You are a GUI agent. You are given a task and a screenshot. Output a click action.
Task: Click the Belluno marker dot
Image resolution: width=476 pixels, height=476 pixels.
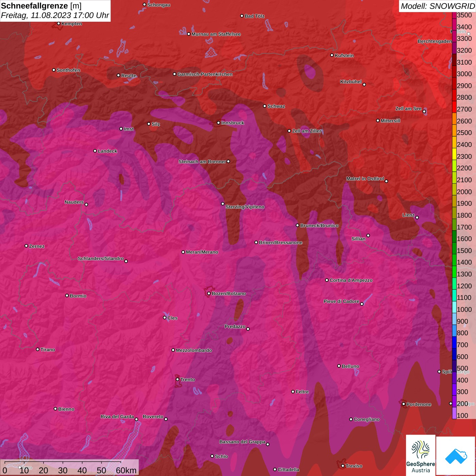pyautogui.click(x=339, y=366)
